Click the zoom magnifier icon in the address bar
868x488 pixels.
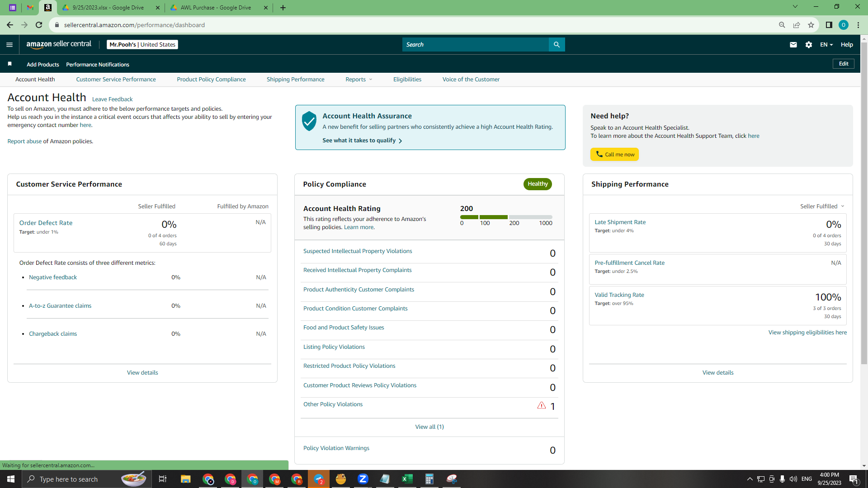pos(782,25)
